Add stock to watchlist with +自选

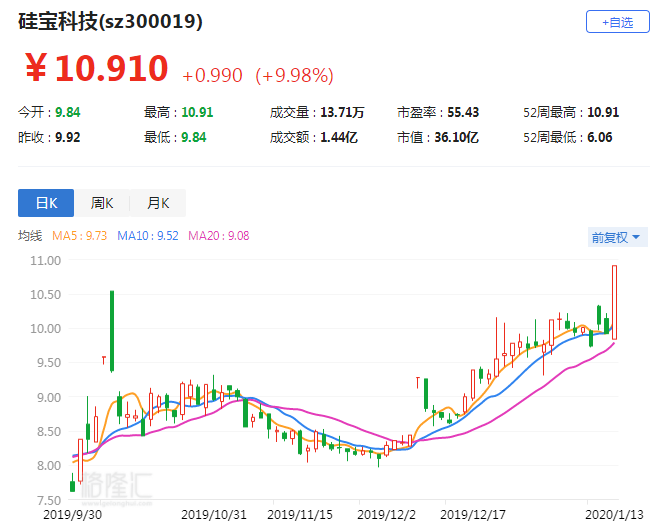[617, 22]
